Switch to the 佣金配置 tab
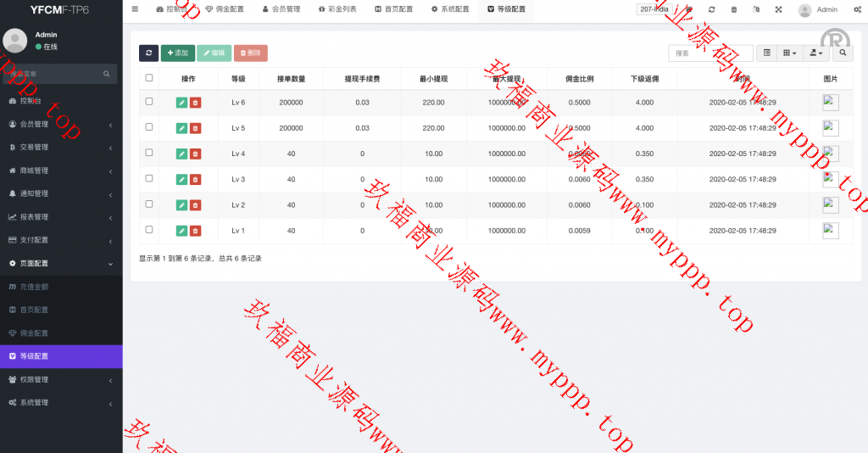This screenshot has height=453, width=868. coord(225,9)
